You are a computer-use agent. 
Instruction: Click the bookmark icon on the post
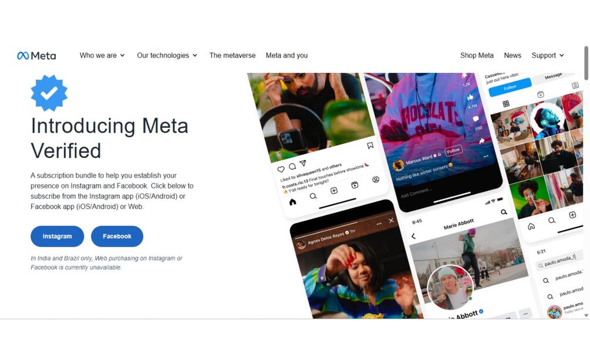(370, 145)
